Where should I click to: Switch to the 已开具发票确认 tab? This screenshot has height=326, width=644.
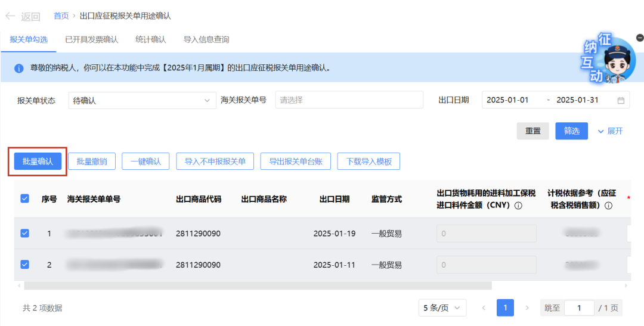(91, 39)
